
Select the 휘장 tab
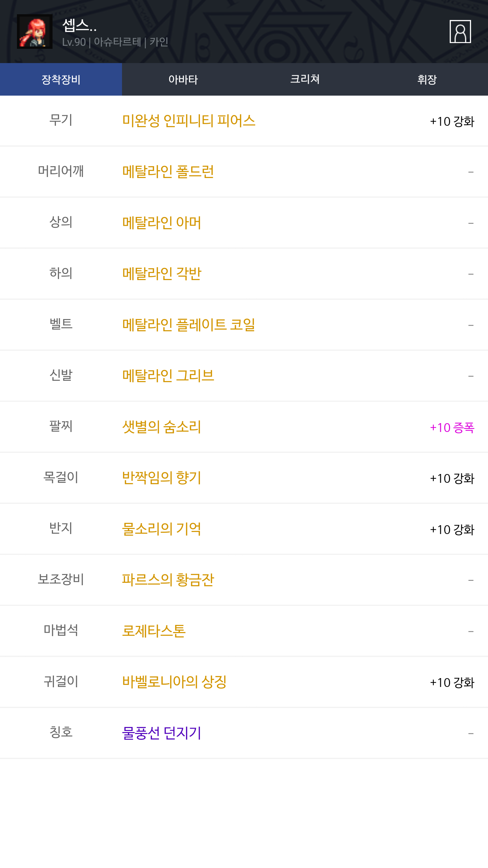427,79
